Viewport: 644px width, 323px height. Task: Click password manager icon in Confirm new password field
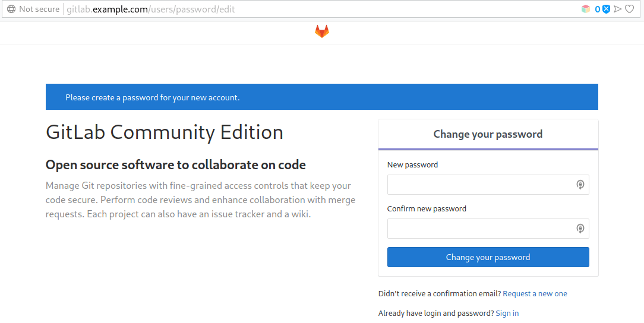[x=580, y=229]
